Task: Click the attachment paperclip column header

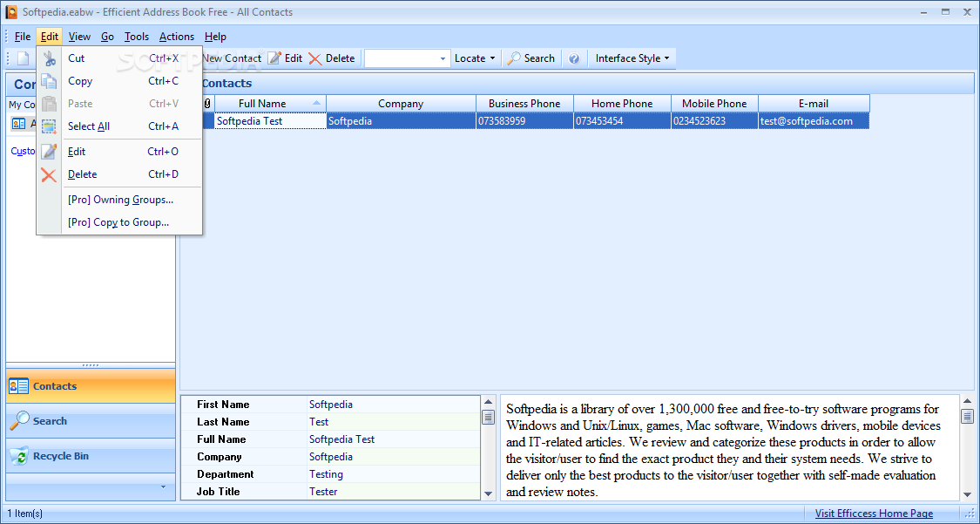Action: coord(206,103)
